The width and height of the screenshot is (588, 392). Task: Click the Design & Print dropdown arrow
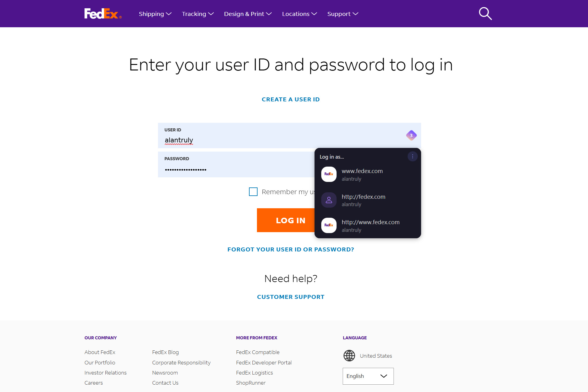pyautogui.click(x=269, y=14)
